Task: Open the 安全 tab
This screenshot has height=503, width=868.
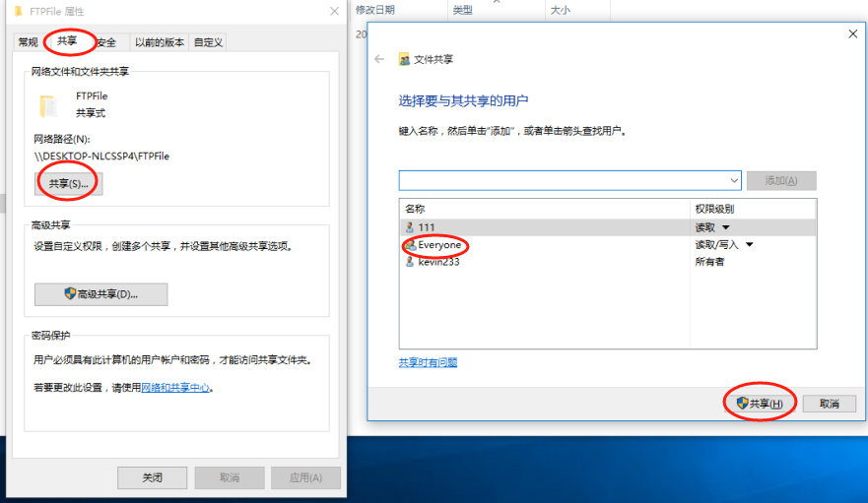Action: click(x=106, y=42)
